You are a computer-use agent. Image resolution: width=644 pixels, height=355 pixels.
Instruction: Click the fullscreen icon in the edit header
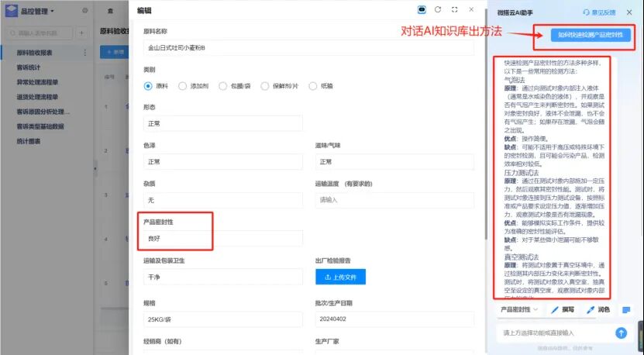[454, 10]
